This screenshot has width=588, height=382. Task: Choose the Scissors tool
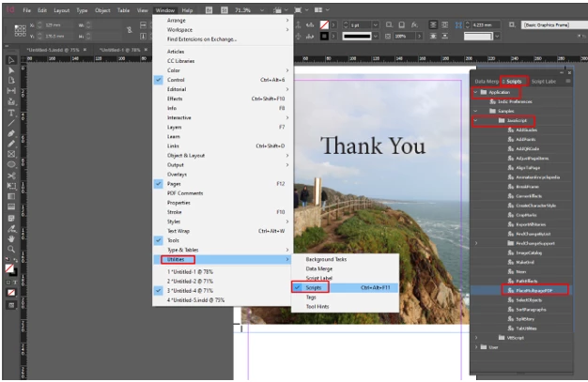(11, 176)
